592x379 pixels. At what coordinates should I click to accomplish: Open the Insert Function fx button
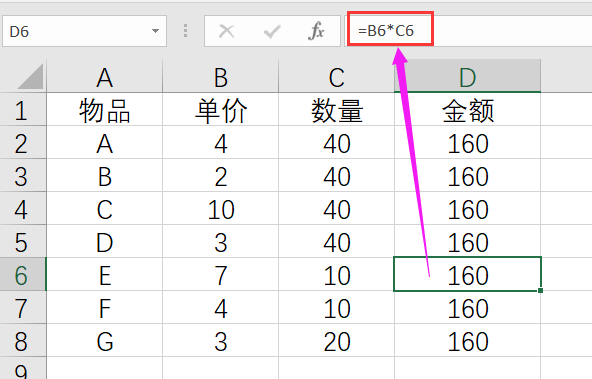pyautogui.click(x=316, y=31)
